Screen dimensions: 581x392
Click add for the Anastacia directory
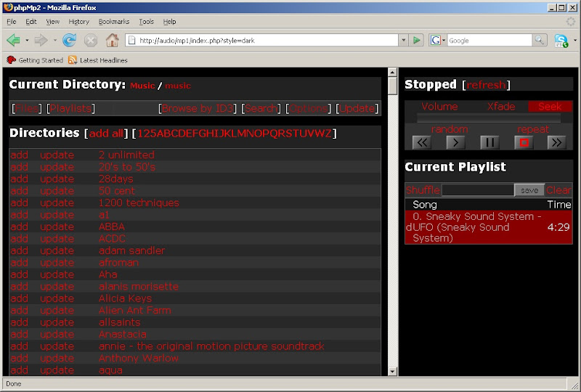[20, 334]
